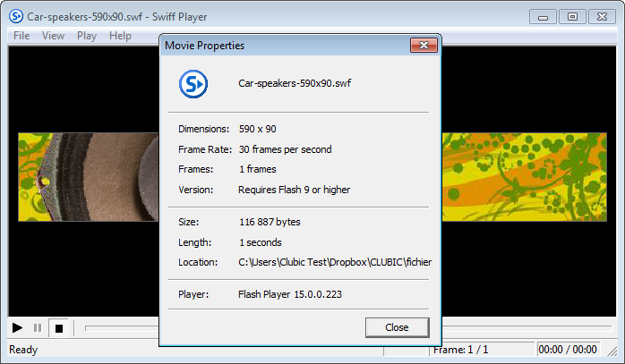The image size is (625, 364).
Task: Click the 'Player:' label
Action: [193, 294]
